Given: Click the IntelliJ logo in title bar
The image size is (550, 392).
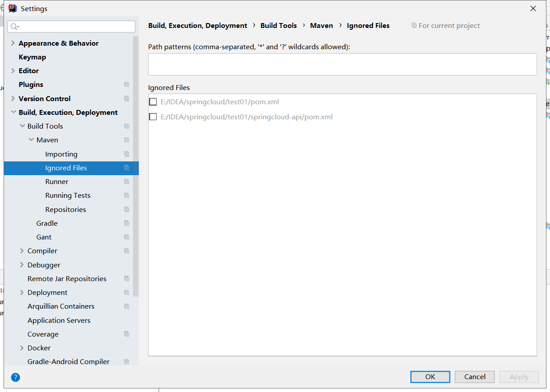Looking at the screenshot, I should [x=12, y=8].
